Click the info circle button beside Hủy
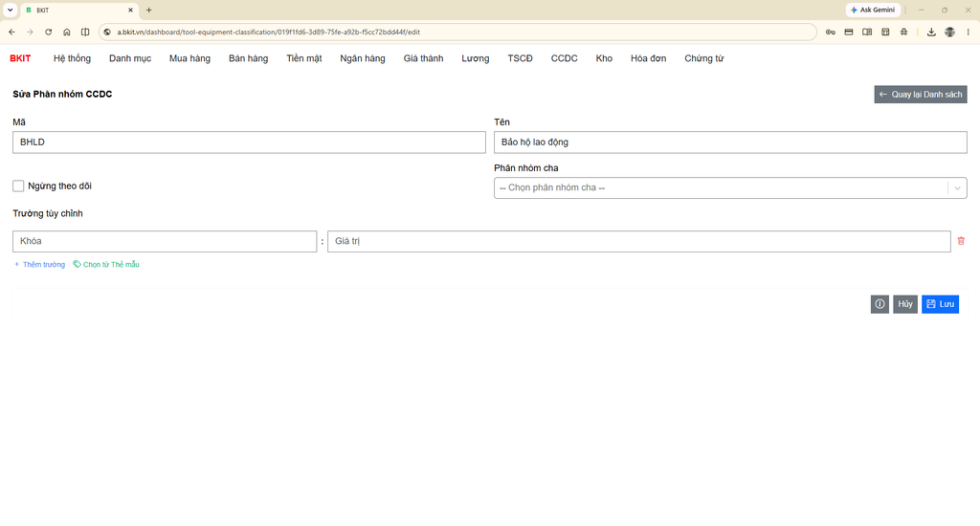 tap(880, 304)
